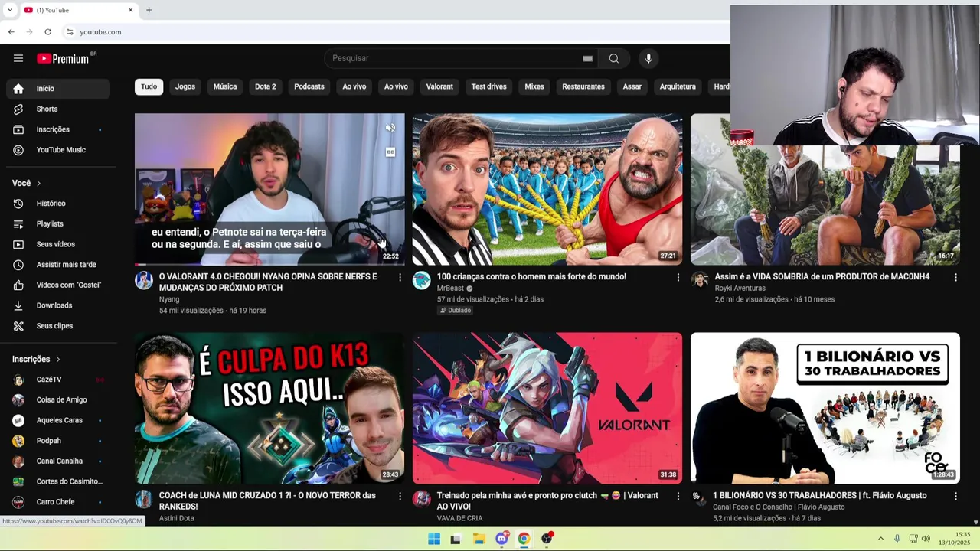Open video title '100 crianças contra o homem'
This screenshot has height=551, width=980.
pyautogui.click(x=531, y=276)
